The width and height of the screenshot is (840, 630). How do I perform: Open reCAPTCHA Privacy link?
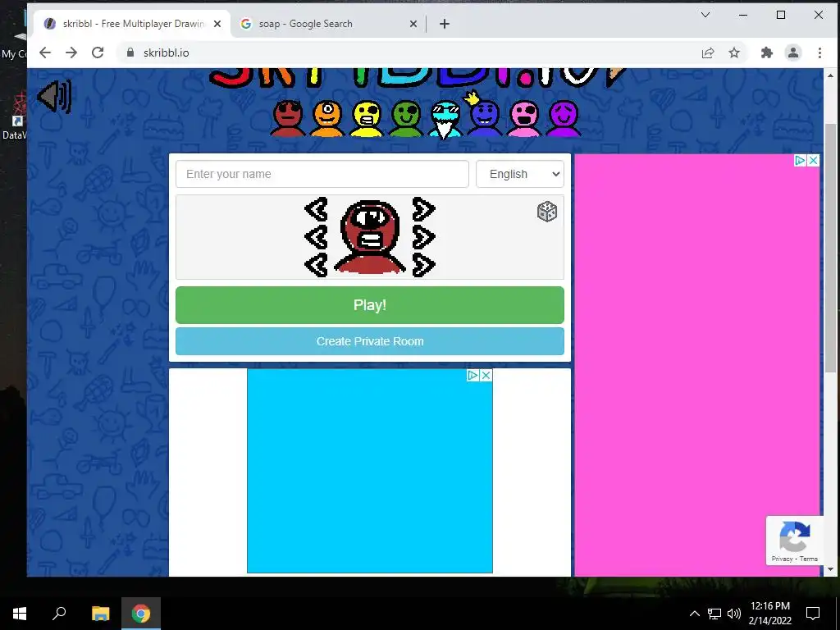tap(782, 559)
